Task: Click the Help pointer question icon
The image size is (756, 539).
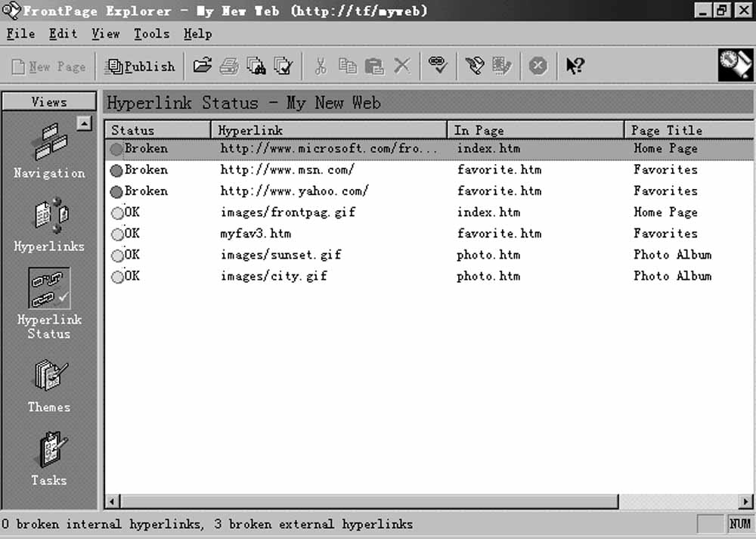Action: pos(575,66)
